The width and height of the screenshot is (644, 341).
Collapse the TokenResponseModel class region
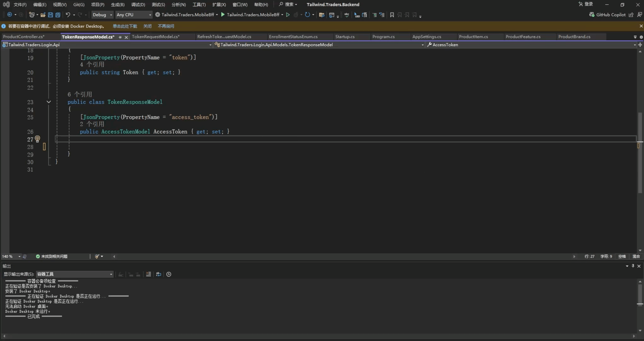[49, 102]
